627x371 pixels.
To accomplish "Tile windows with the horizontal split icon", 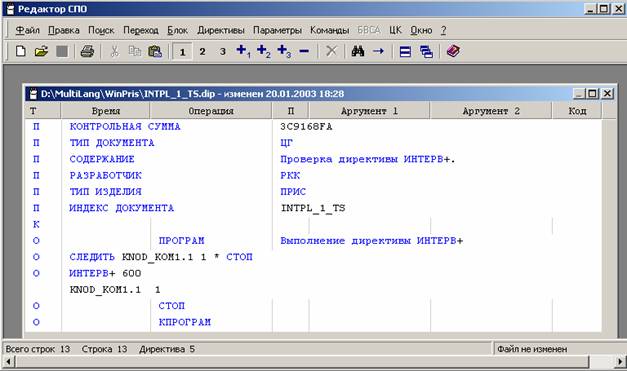I will click(405, 51).
